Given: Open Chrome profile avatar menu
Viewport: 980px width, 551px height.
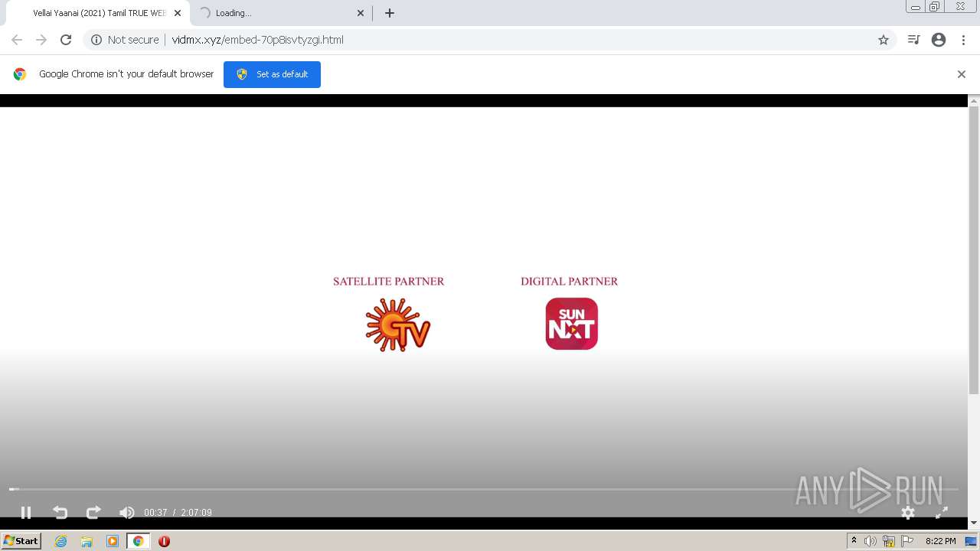Looking at the screenshot, I should tap(939, 40).
